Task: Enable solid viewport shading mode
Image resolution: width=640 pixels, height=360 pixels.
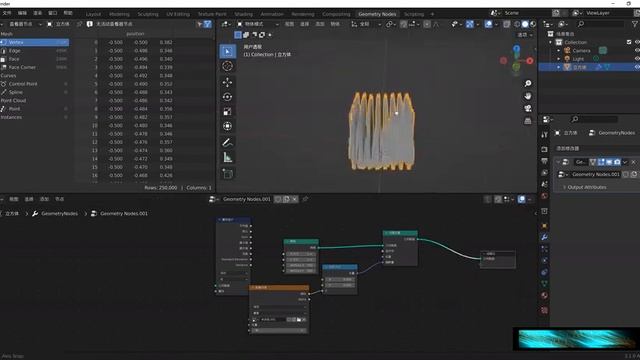Action: point(525,24)
